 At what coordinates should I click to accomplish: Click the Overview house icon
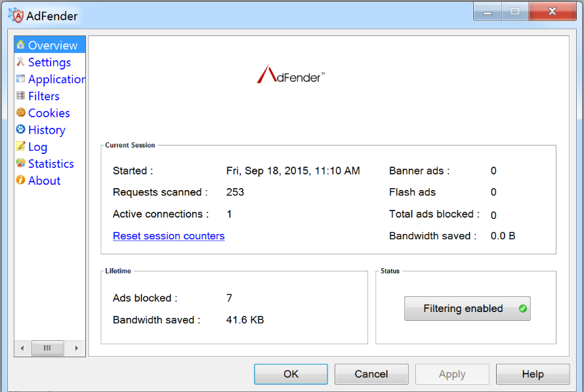(x=20, y=45)
